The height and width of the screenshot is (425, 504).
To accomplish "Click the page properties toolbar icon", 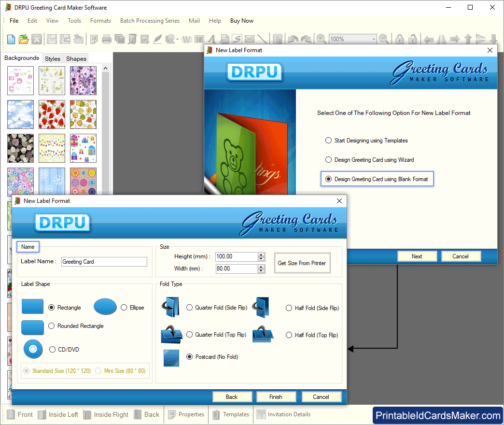I will pos(94,39).
